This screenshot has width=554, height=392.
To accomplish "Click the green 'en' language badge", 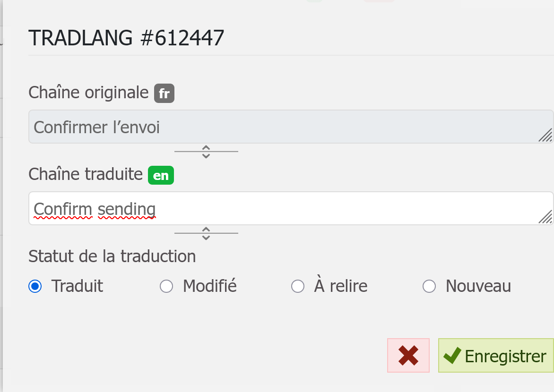I will (161, 175).
